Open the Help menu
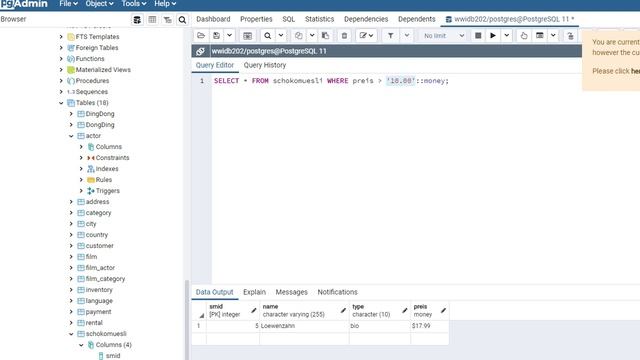The image size is (640, 360). pyautogui.click(x=165, y=4)
